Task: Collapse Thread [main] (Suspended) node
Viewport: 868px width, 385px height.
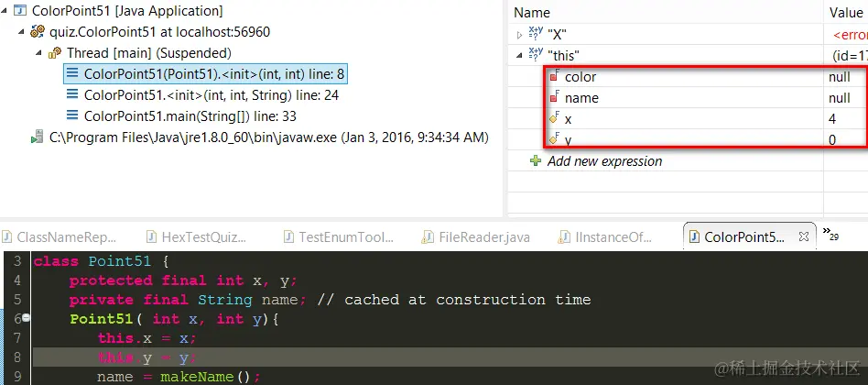Action: (x=38, y=53)
